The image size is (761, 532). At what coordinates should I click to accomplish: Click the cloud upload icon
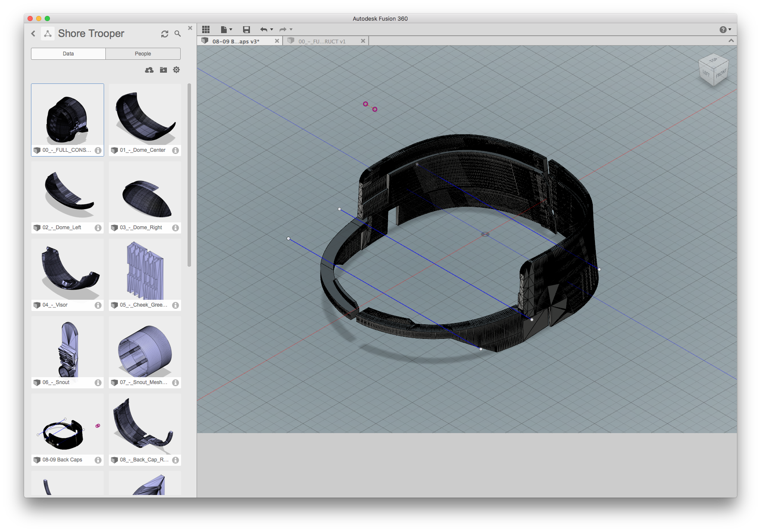[149, 70]
